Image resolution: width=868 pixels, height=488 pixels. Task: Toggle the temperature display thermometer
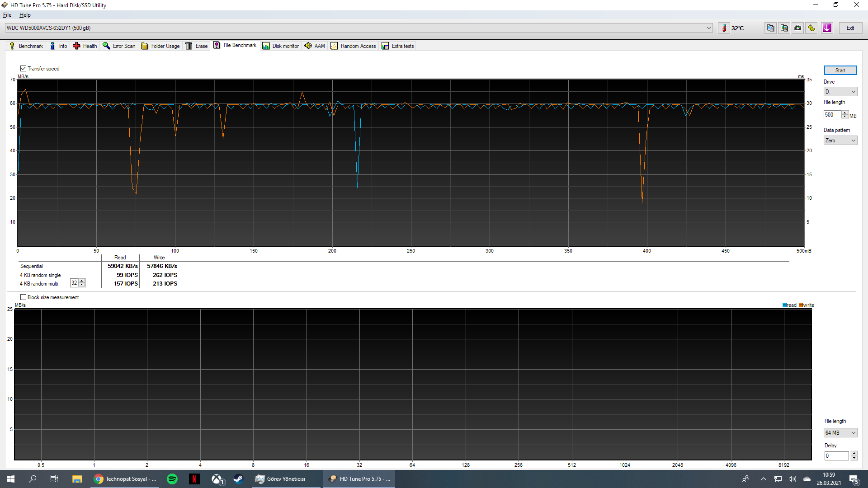724,28
